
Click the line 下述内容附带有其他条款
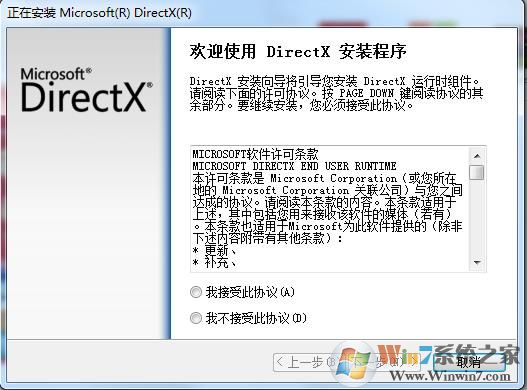point(268,239)
